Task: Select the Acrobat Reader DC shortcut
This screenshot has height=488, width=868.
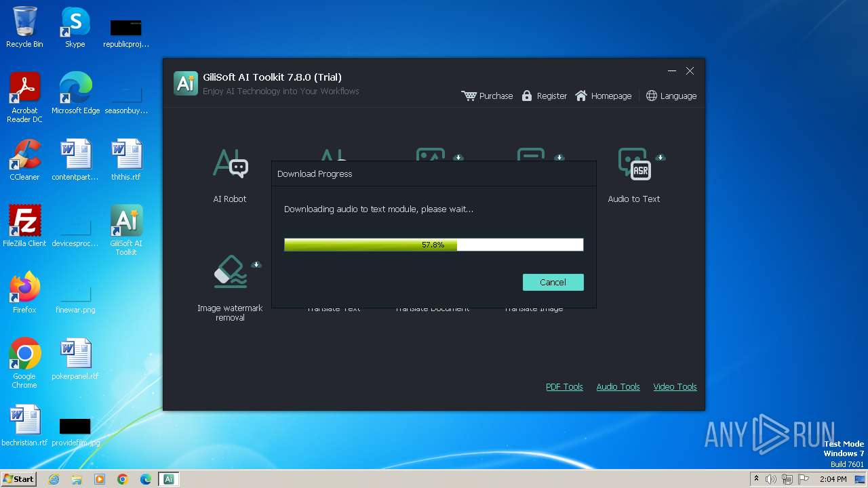Action: pyautogui.click(x=25, y=98)
